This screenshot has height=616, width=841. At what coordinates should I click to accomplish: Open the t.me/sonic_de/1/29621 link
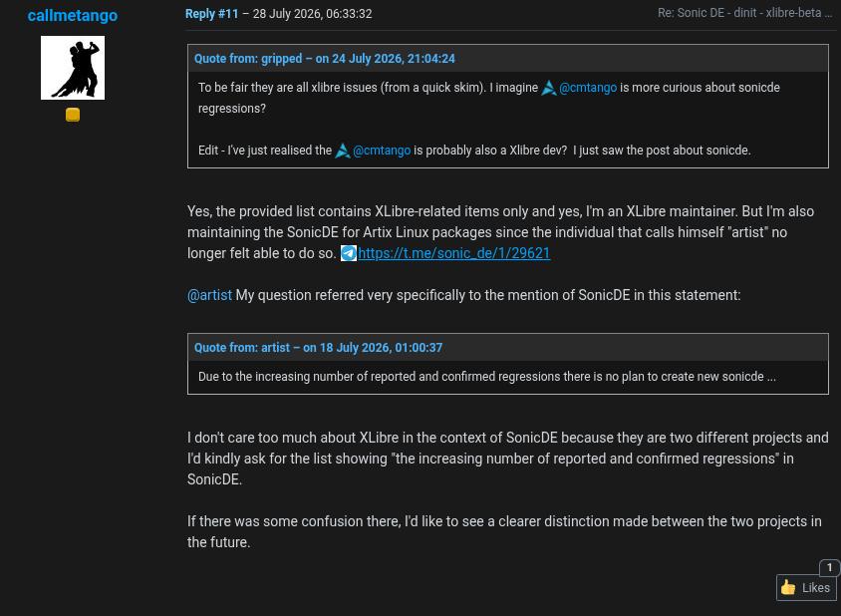[454, 253]
